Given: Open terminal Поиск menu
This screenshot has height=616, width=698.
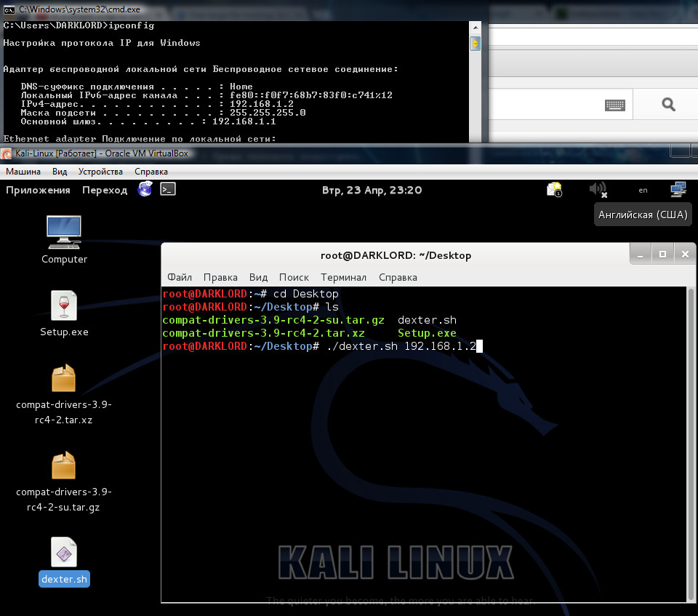Looking at the screenshot, I should pos(294,278).
